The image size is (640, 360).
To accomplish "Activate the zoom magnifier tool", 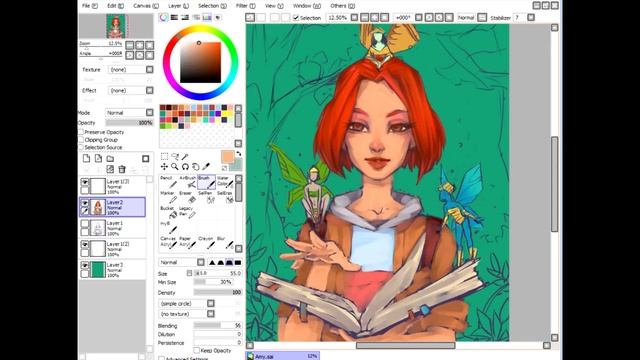I will tap(175, 167).
